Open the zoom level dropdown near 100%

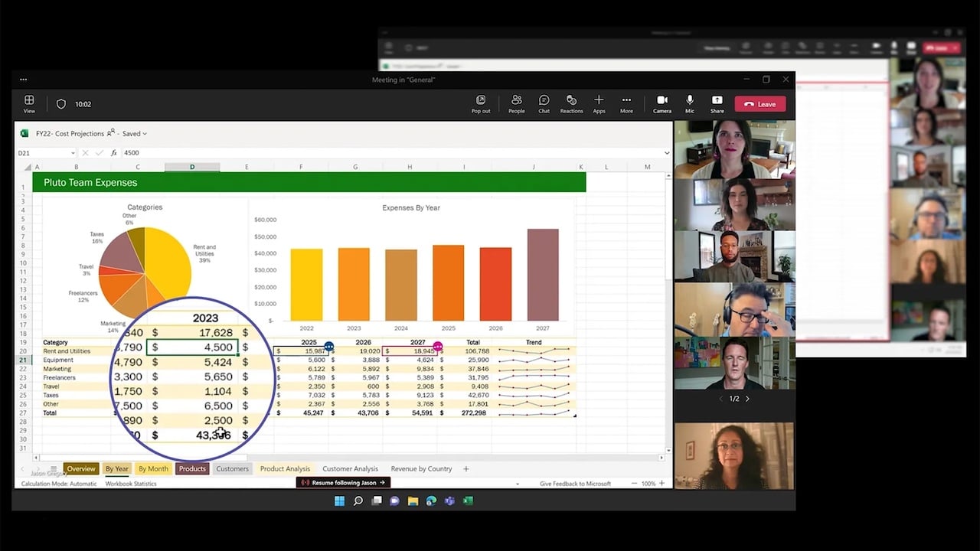click(649, 483)
